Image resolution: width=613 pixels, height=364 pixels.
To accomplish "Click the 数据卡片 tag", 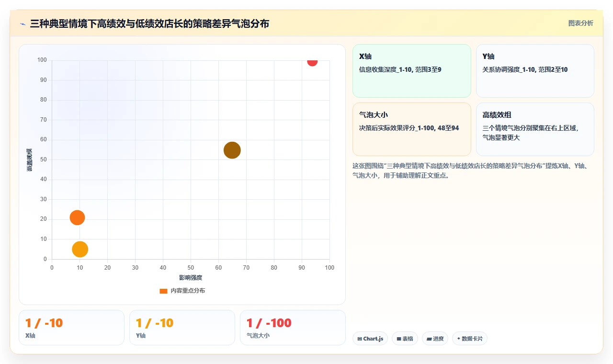I will (x=470, y=339).
